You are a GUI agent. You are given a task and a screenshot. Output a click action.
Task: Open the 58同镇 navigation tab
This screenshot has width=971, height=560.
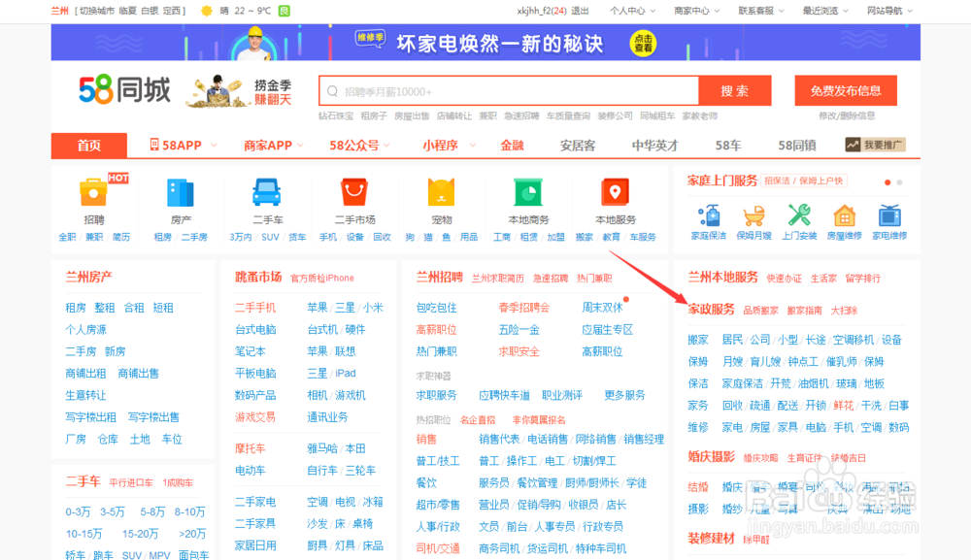[x=797, y=146]
